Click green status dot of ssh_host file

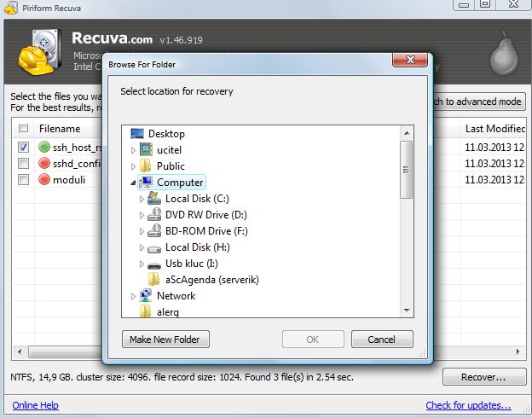[x=44, y=147]
